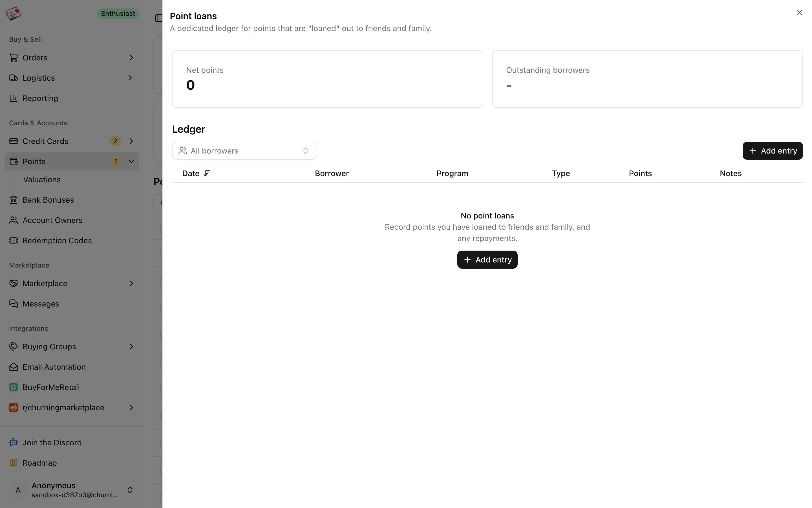The width and height of the screenshot is (812, 508).
Task: Sort the ledger by Date column
Action: (x=196, y=173)
